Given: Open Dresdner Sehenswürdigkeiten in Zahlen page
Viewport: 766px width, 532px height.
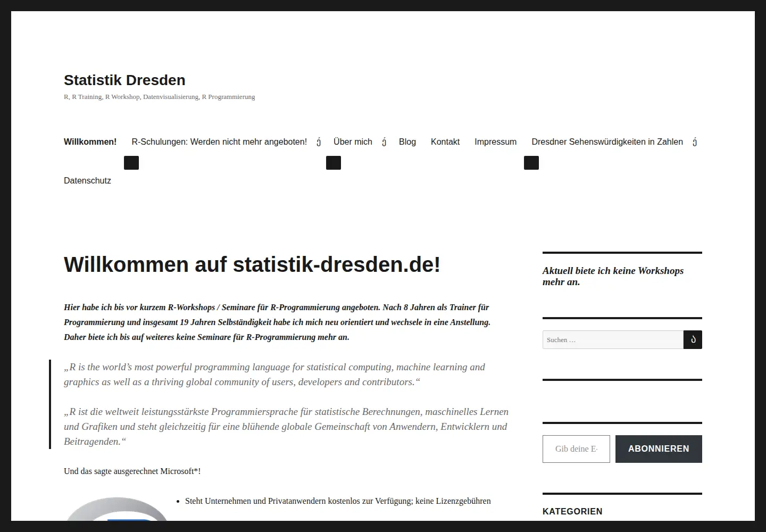Looking at the screenshot, I should click(607, 142).
